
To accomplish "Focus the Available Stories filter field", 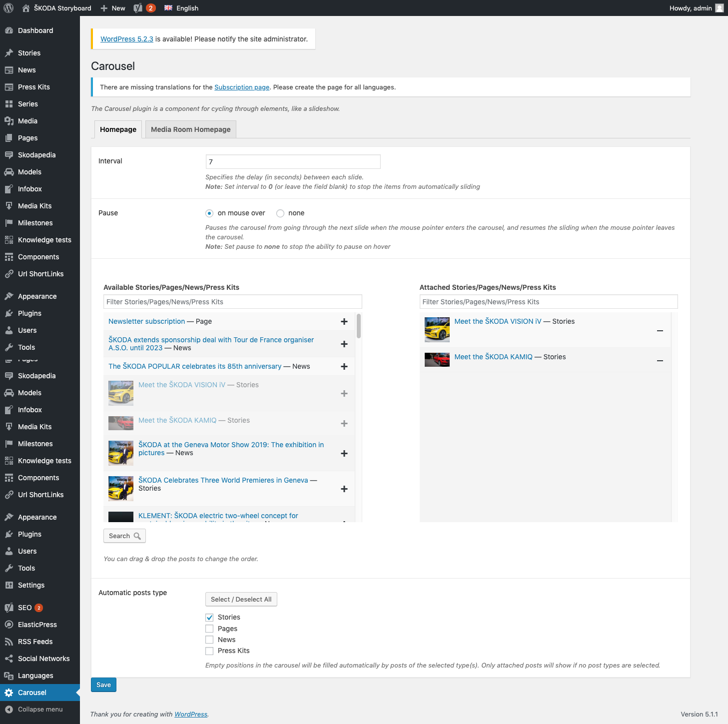I will coord(232,302).
